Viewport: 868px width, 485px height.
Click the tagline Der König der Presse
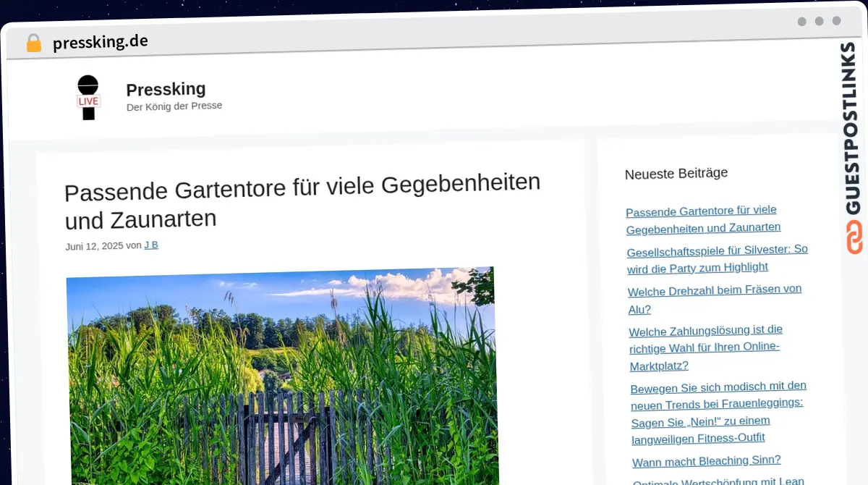click(x=174, y=106)
